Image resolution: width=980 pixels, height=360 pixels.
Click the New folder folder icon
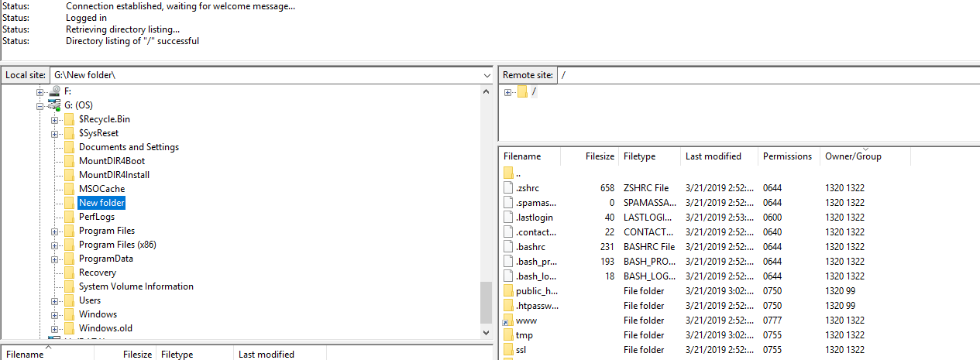(x=69, y=203)
